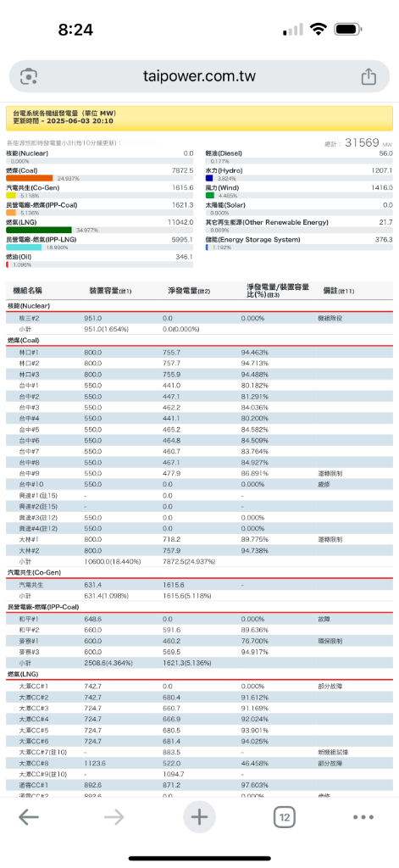Tap the battery indicator in status bar

point(348,29)
